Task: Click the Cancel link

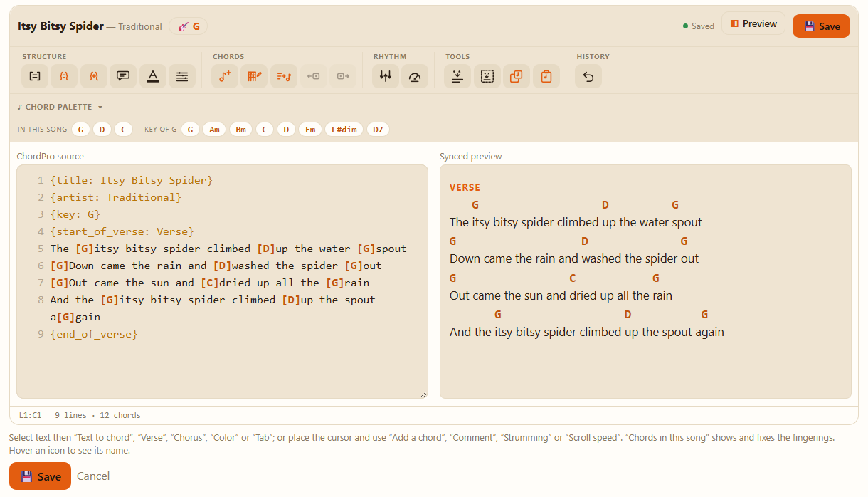Action: pyautogui.click(x=93, y=476)
